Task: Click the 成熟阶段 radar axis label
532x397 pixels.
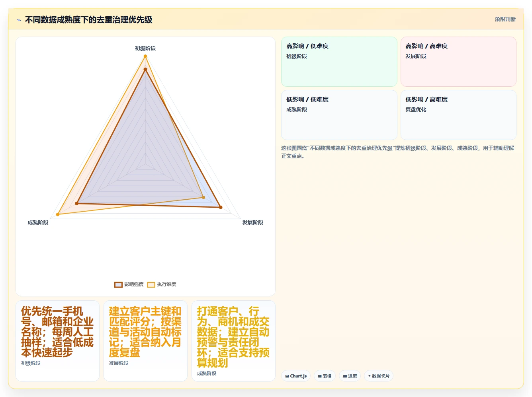Action: [x=38, y=222]
